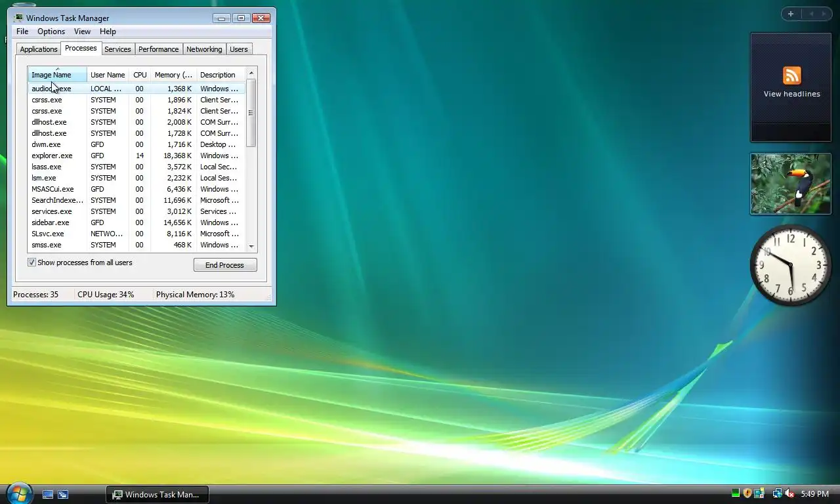This screenshot has width=840, height=504.
Task: Open the Windows Security Alerts shield tray icon
Action: click(747, 493)
